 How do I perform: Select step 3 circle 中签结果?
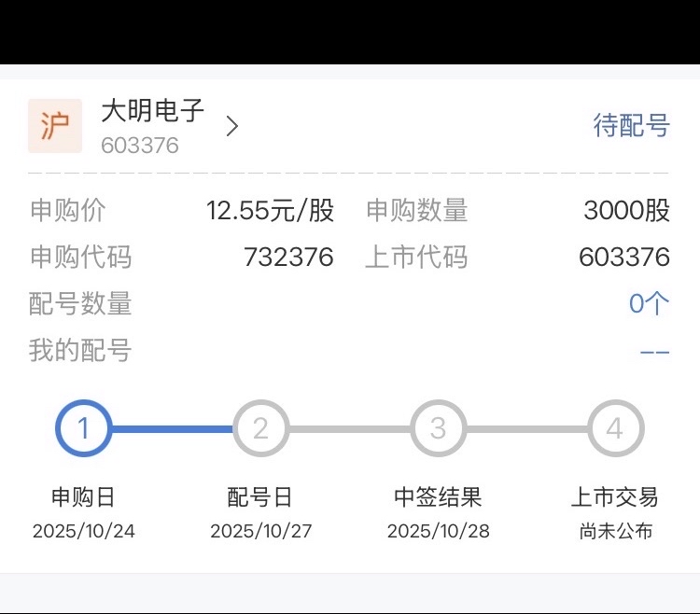point(438,428)
